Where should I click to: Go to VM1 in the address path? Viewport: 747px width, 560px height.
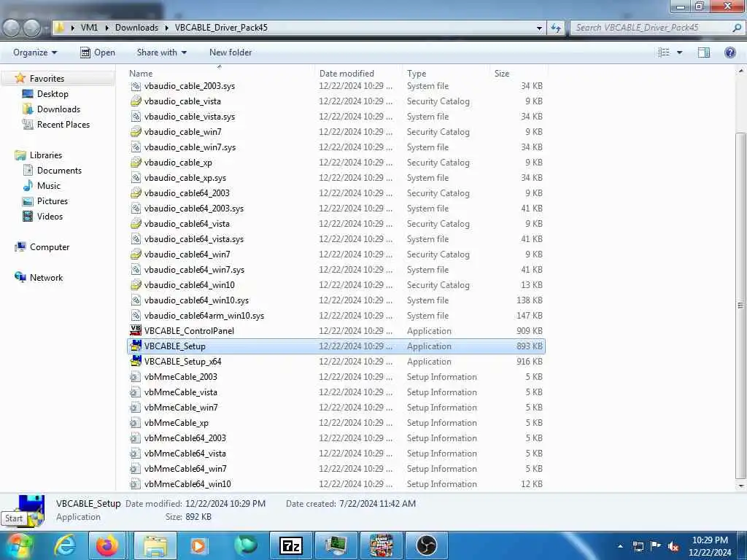click(x=89, y=28)
